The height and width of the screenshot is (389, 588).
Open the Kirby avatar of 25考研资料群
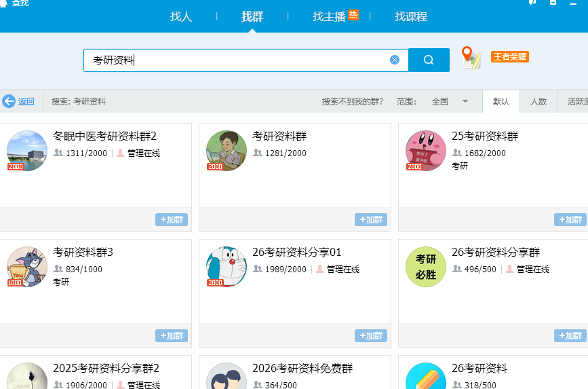pyautogui.click(x=426, y=151)
